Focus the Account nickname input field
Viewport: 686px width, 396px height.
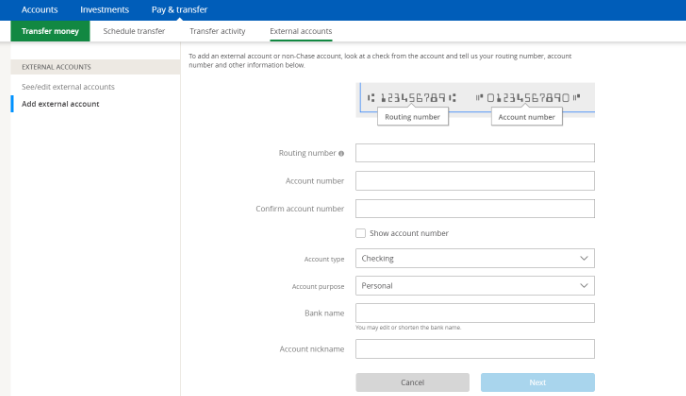475,349
